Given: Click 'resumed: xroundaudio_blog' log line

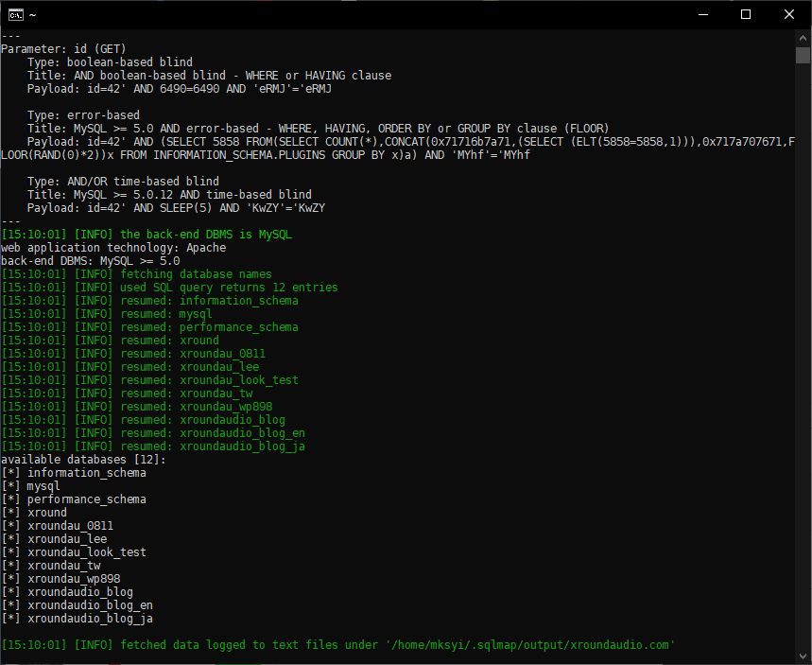Looking at the screenshot, I should click(x=143, y=420).
